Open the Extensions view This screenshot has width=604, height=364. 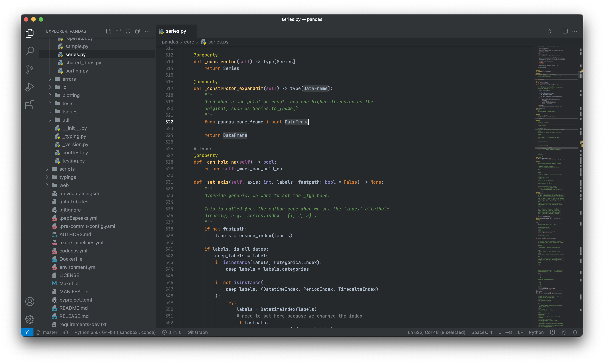(x=30, y=105)
